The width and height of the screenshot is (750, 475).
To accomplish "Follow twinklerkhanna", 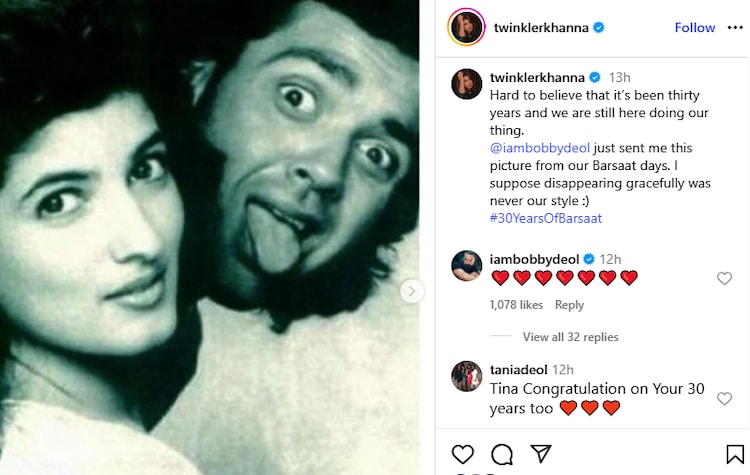I will (x=694, y=28).
